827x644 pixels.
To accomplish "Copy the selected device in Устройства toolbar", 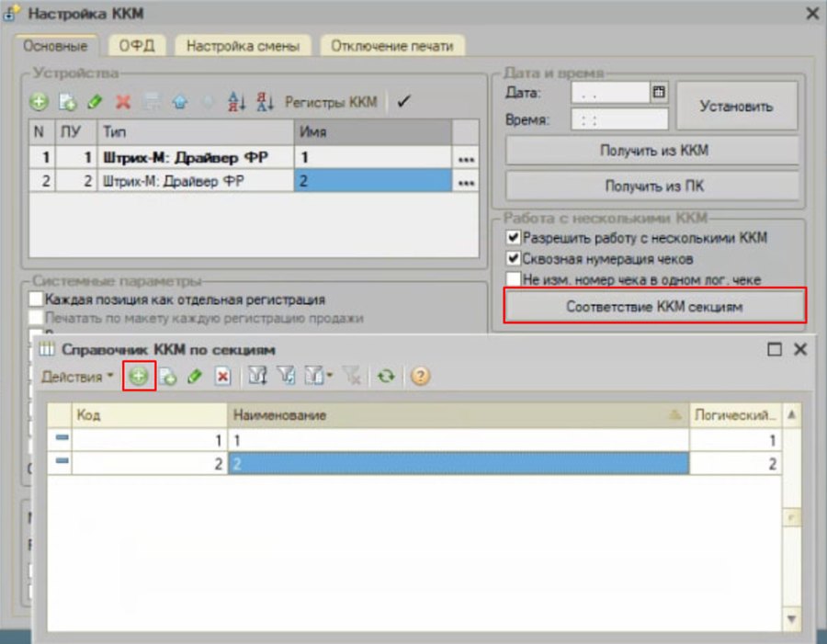I will coord(67,101).
